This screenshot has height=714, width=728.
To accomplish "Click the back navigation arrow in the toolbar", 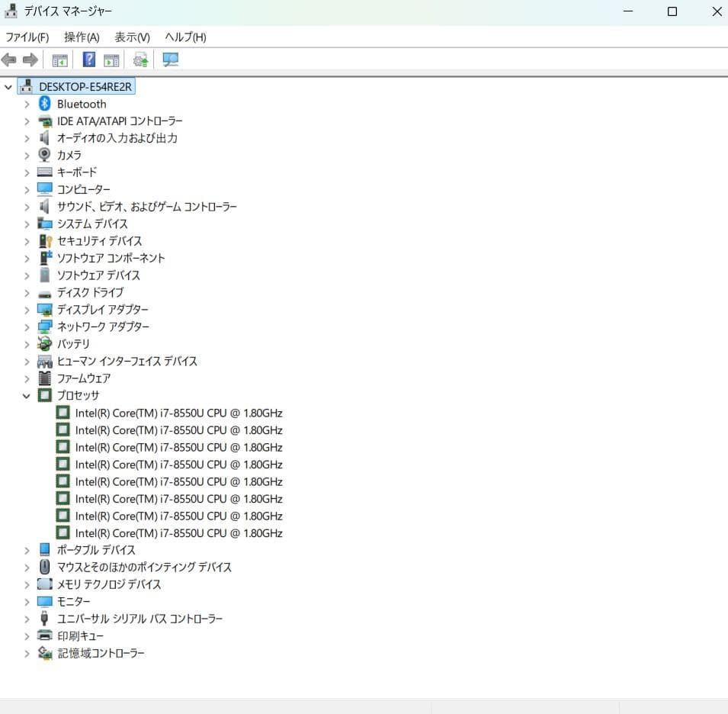I will [8, 59].
